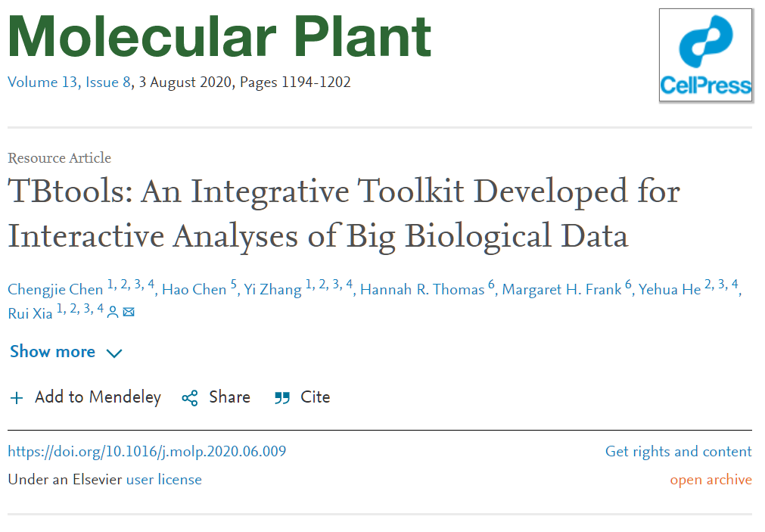Viewport: 765px width, 532px height.
Task: Open Margaret H. Frank author details
Action: pyautogui.click(x=562, y=289)
